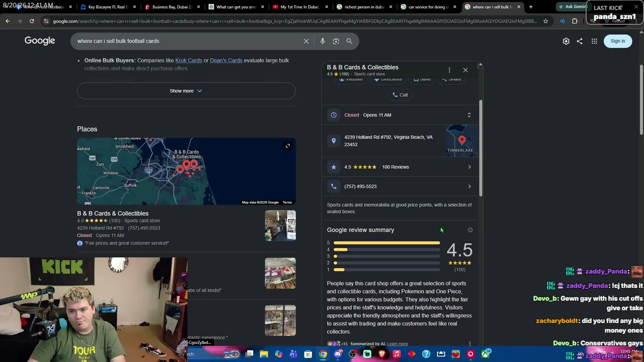Go back to the previous page

[x=8, y=21]
